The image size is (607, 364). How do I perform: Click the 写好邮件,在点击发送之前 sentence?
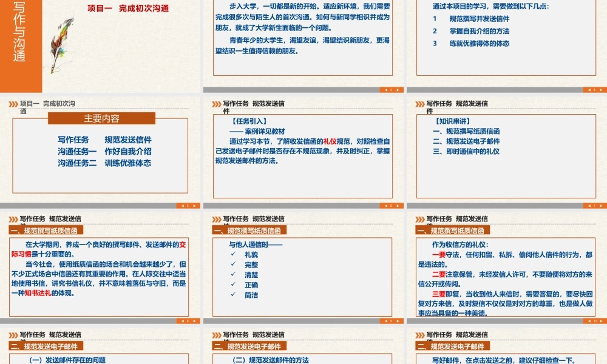tap(503, 360)
